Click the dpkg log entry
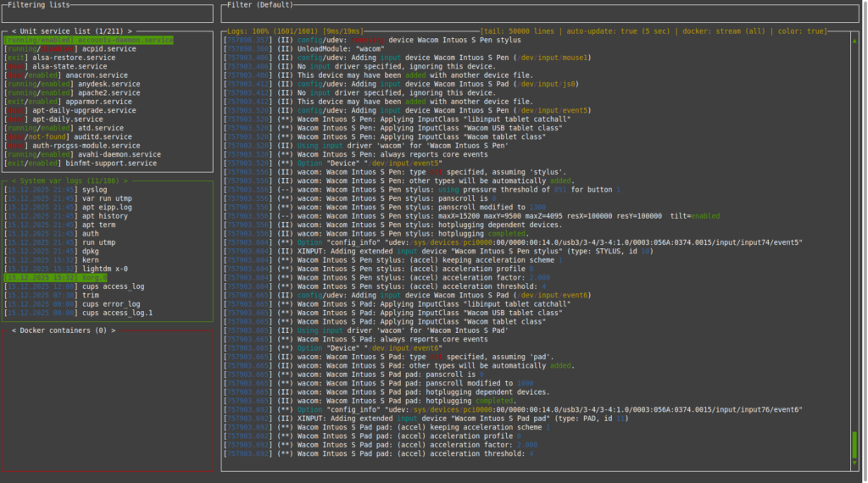 pyautogui.click(x=91, y=251)
